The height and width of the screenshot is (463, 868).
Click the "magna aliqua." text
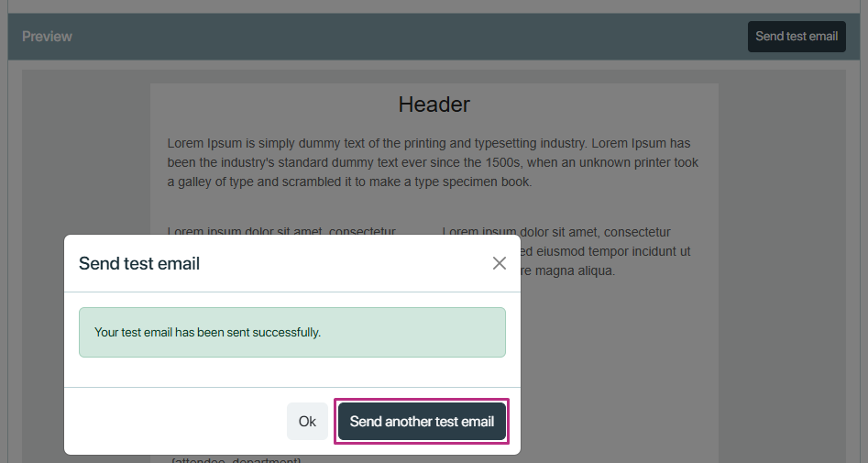click(x=568, y=270)
